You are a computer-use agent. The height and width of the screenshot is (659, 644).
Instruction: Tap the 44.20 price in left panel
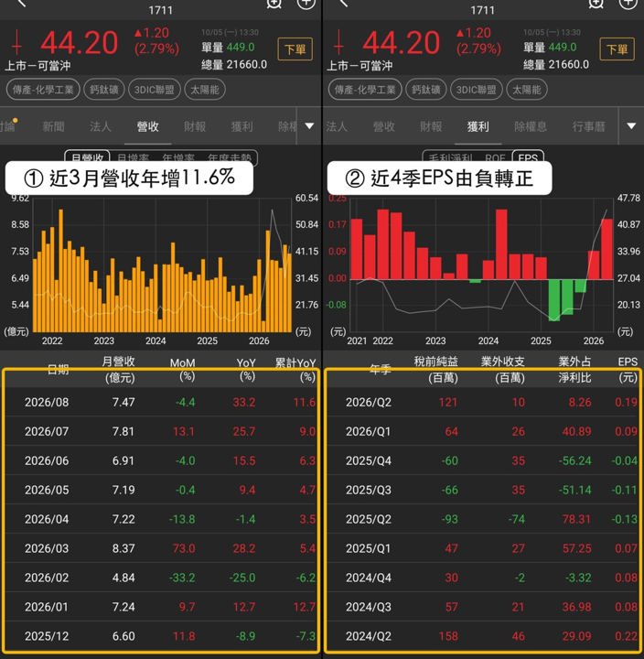pos(79,43)
